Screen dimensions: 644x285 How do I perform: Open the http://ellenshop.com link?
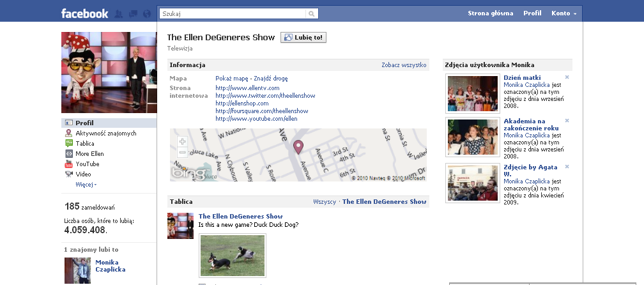242,104
